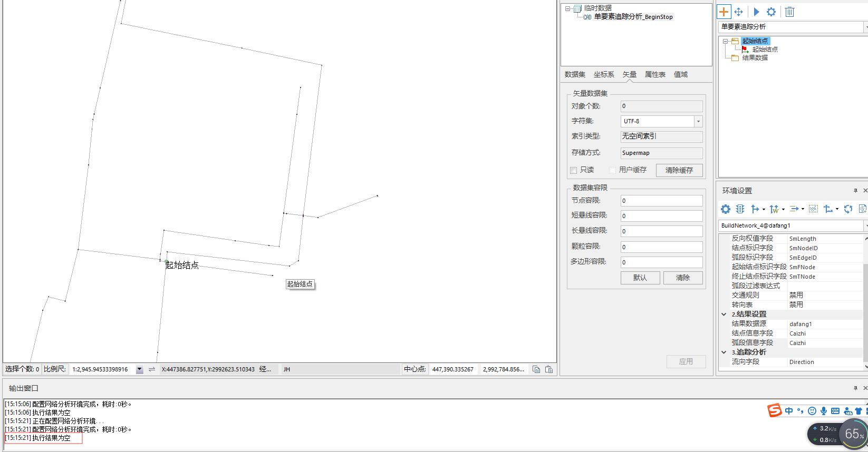Open dropdown arrow next to weight W icon
The height and width of the screenshot is (452, 868).
click(x=783, y=210)
